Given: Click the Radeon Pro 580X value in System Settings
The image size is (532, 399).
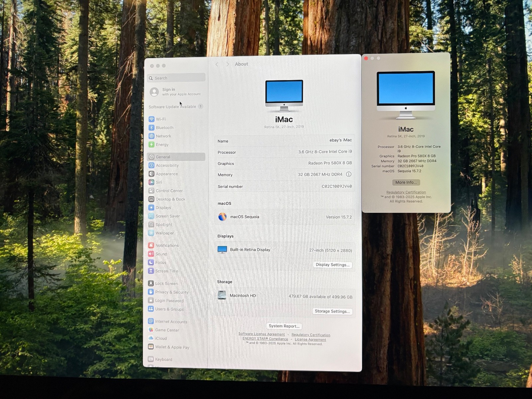Looking at the screenshot, I should [330, 163].
